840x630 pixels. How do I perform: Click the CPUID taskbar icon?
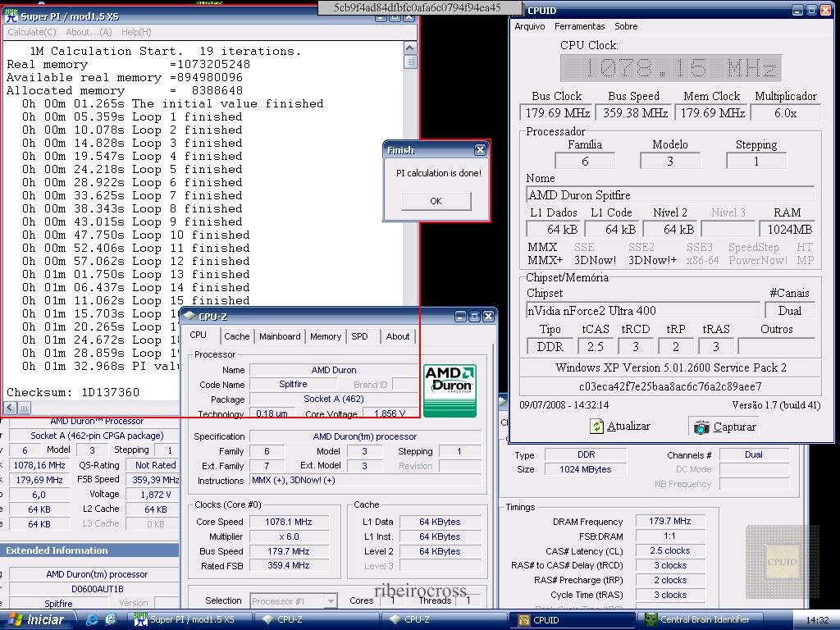[523, 620]
